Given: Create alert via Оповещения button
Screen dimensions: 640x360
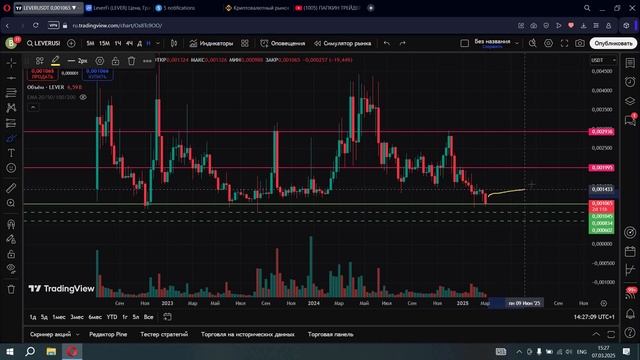Looking at the screenshot, I should tap(283, 43).
